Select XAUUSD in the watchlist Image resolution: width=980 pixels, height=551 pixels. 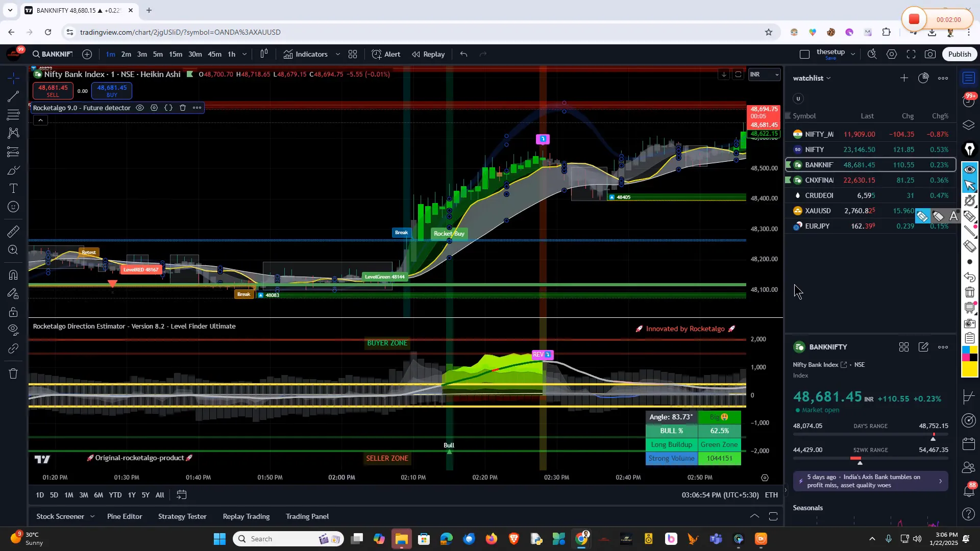click(818, 211)
